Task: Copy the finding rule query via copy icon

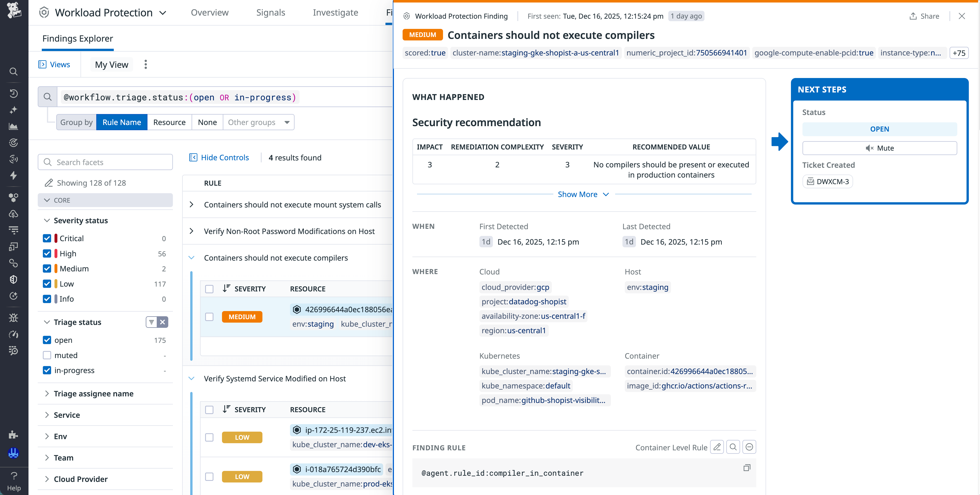Action: click(x=746, y=468)
